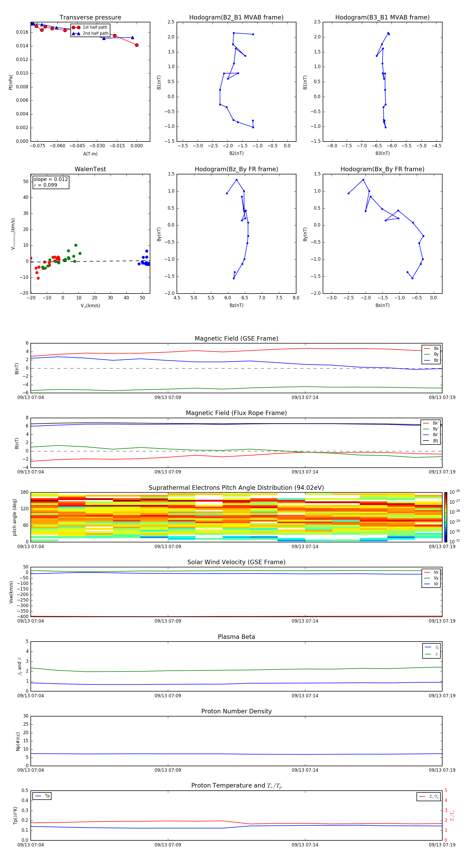Click the '1st half path' legend entry
This screenshot has height=868, width=473.
[x=90, y=27]
